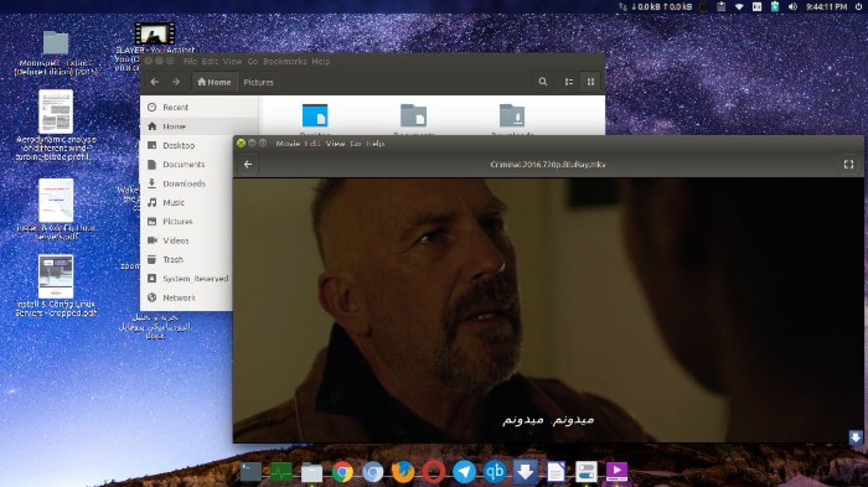Image resolution: width=868 pixels, height=487 pixels.
Task: Select Network in the file manager sidebar
Action: 187,298
